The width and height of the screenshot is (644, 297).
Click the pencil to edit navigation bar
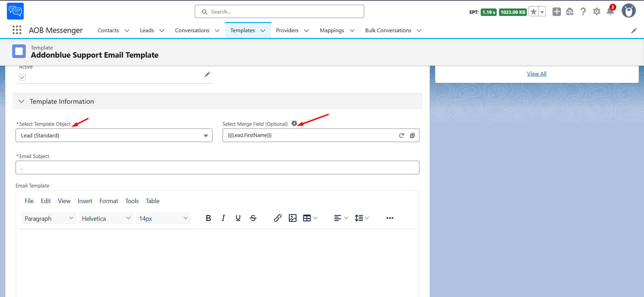[x=634, y=31]
